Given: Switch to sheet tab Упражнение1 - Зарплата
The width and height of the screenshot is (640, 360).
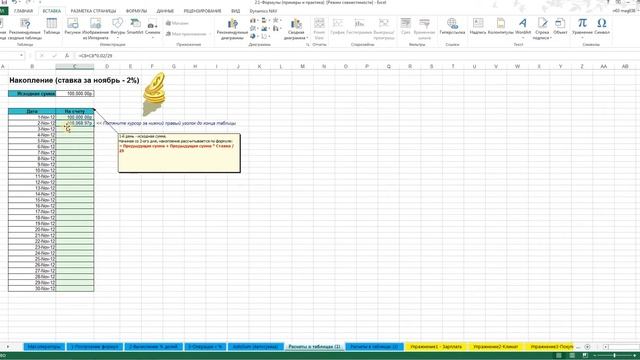Looking at the screenshot, I should pos(436,347).
